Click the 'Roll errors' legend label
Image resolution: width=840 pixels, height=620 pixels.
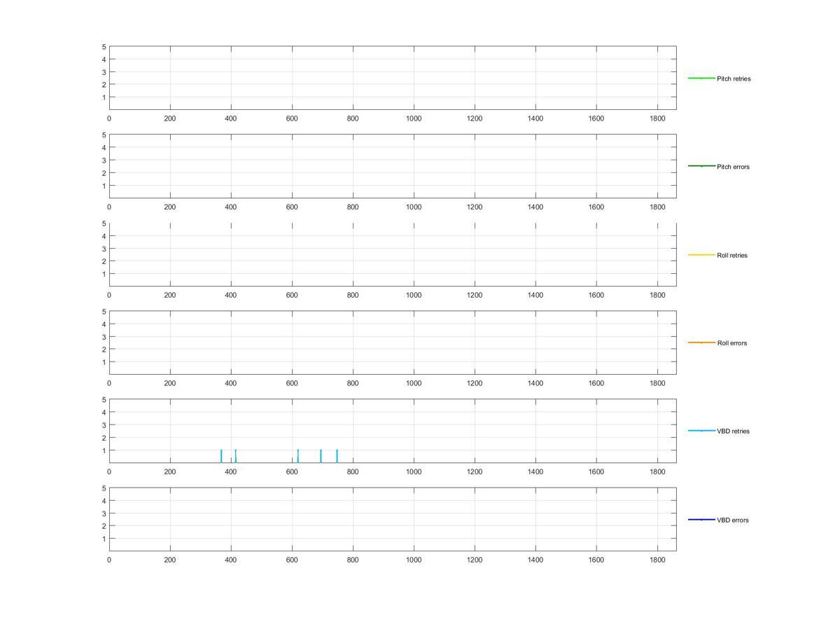(732, 343)
